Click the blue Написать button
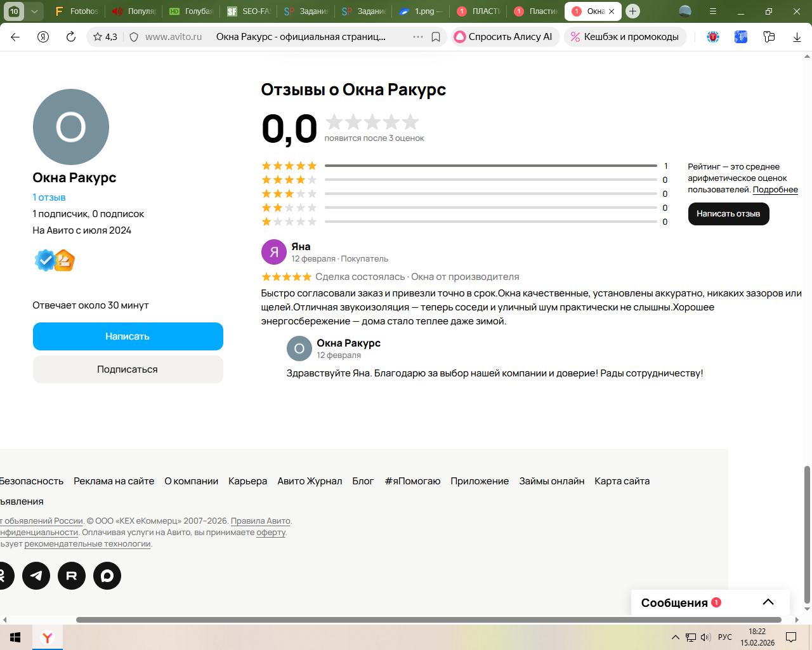The height and width of the screenshot is (650, 812). coord(128,336)
